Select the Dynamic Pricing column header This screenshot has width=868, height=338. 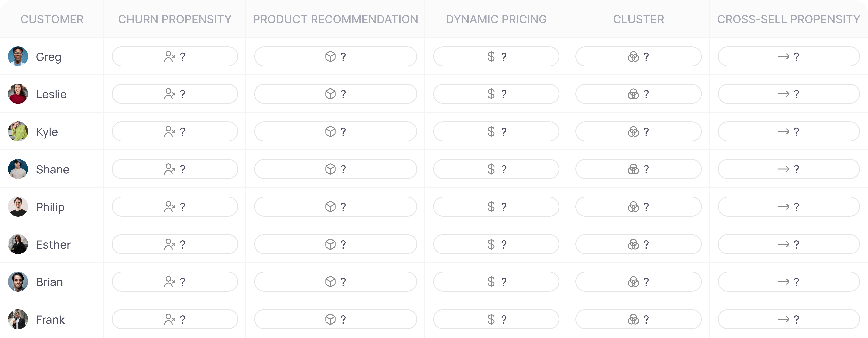pos(496,19)
